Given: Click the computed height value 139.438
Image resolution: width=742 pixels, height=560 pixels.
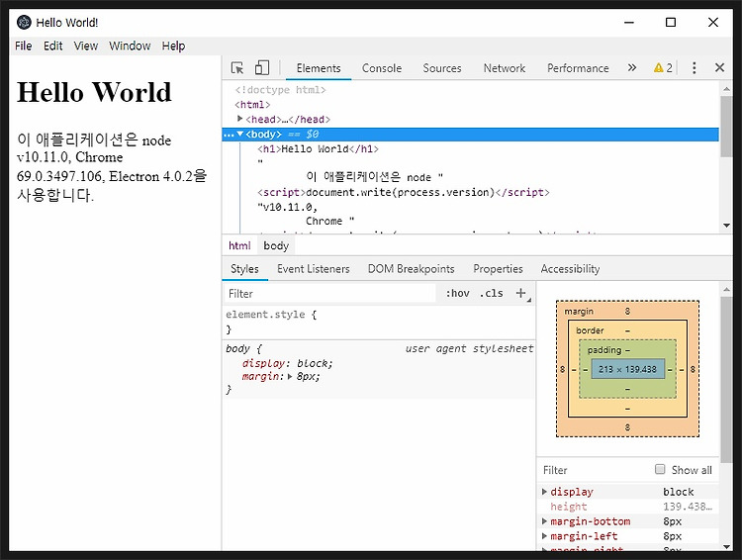Looking at the screenshot, I should click(688, 507).
